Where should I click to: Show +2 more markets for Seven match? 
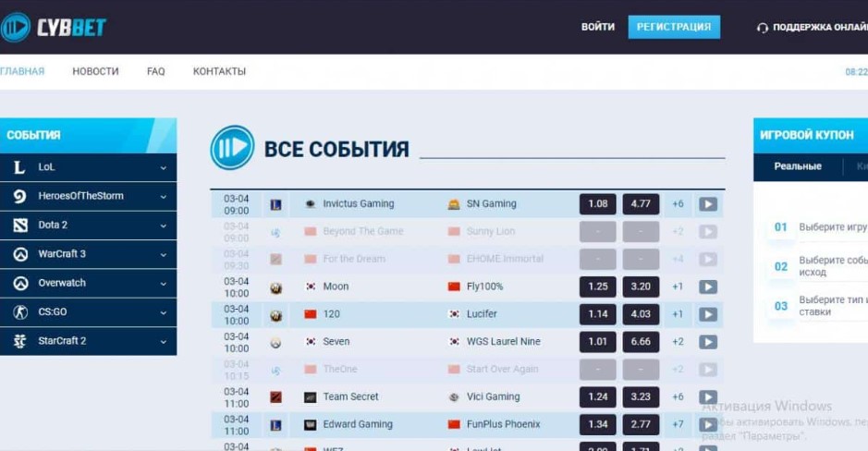pos(678,342)
